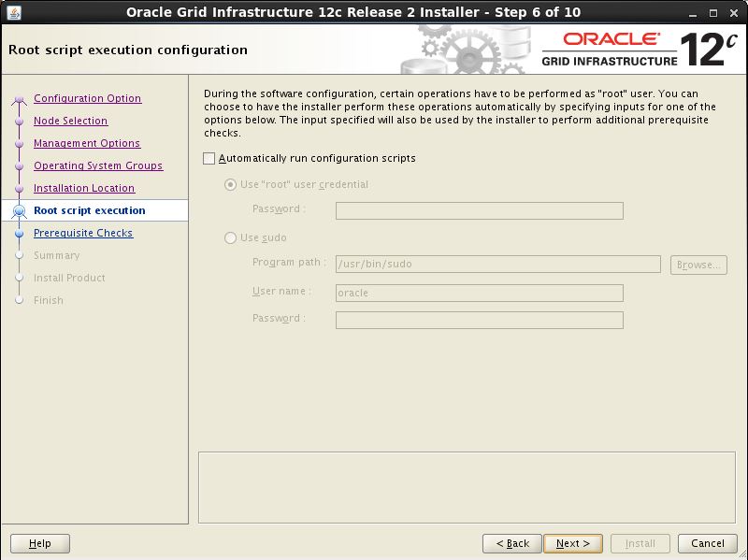The width and height of the screenshot is (748, 560).
Task: Click Next to continue installation
Action: (x=573, y=543)
